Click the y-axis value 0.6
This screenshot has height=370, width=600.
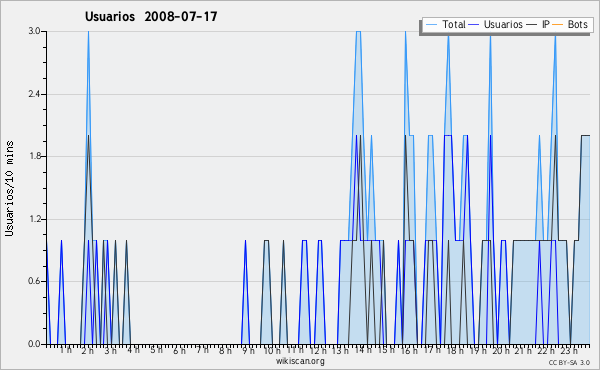click(34, 281)
